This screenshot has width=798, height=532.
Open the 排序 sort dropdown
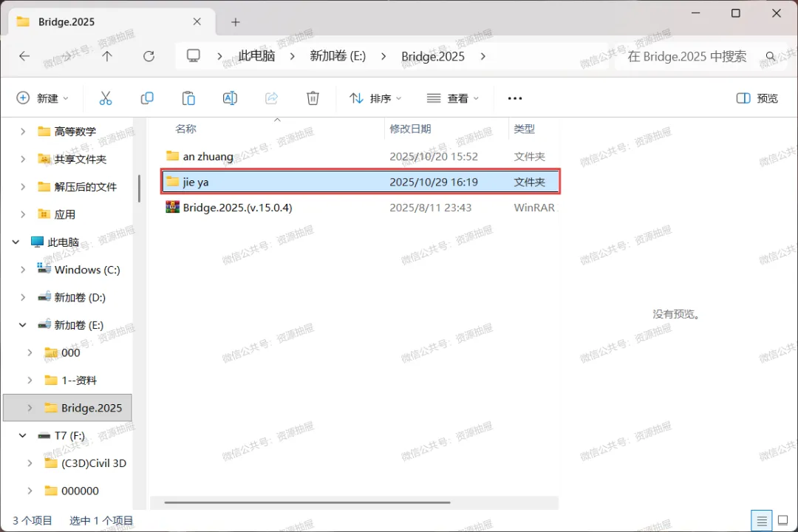point(375,98)
